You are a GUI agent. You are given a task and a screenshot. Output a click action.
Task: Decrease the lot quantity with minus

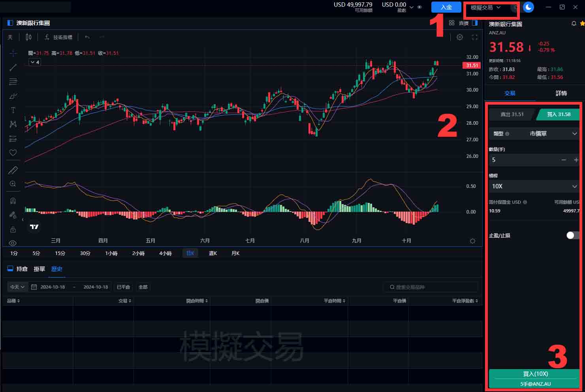point(564,160)
